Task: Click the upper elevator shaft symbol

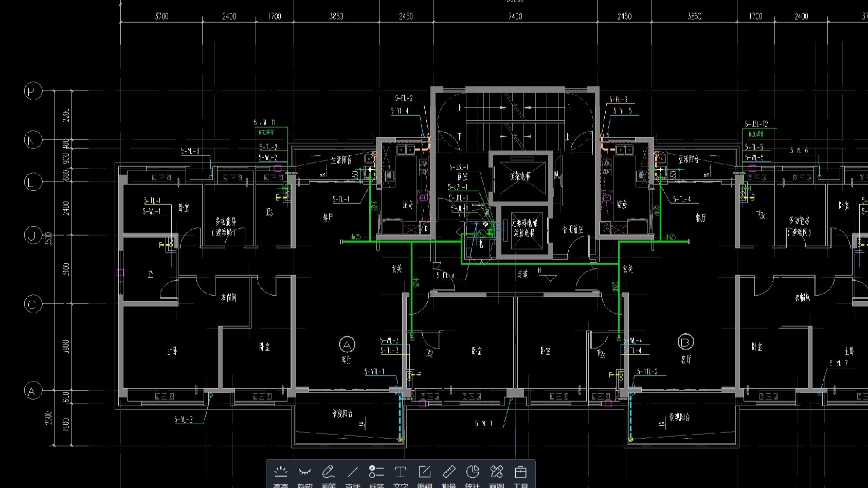Action: [x=520, y=177]
